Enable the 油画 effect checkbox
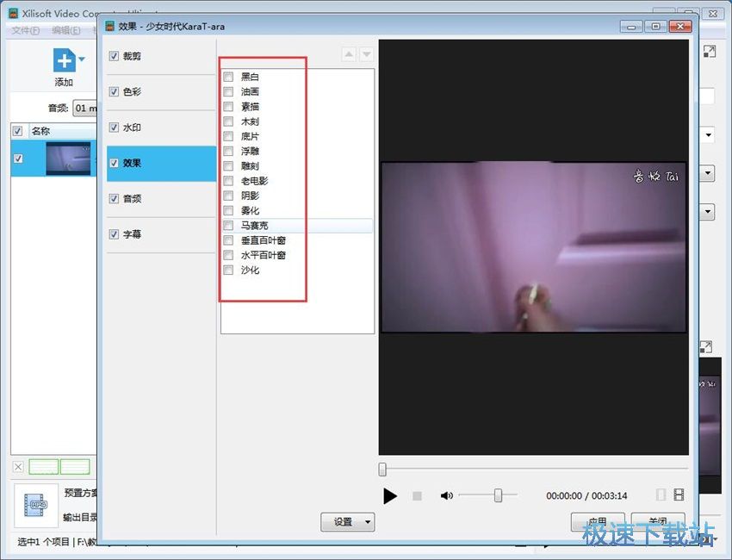Viewport: 732px width, 560px height. pyautogui.click(x=228, y=91)
